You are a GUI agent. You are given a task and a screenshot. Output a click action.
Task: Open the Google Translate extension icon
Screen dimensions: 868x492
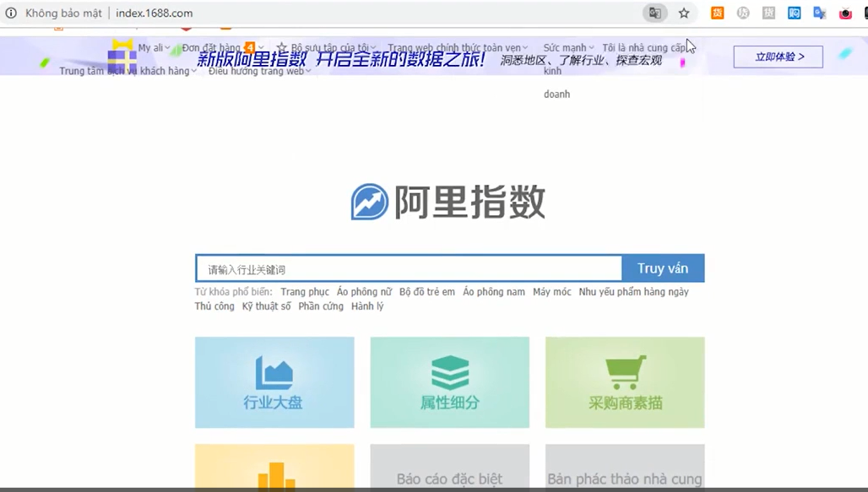coord(820,13)
